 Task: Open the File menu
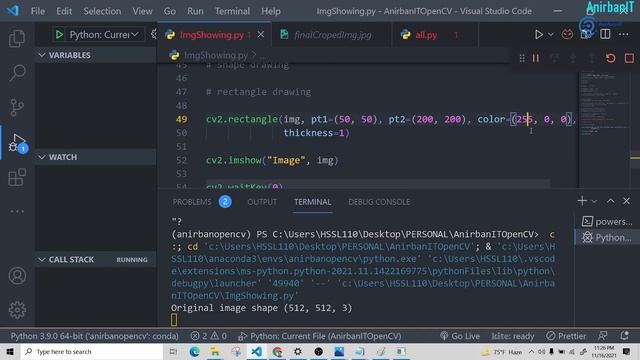tap(38, 11)
